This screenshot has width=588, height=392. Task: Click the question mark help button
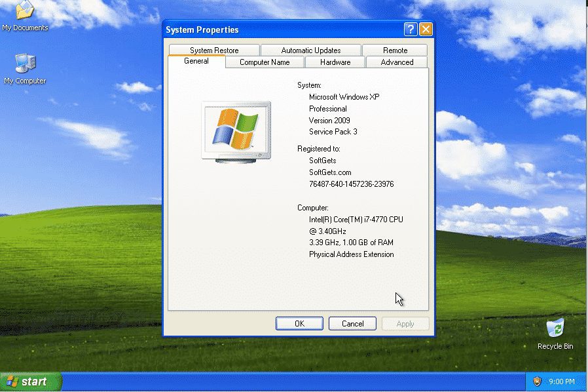coord(411,29)
